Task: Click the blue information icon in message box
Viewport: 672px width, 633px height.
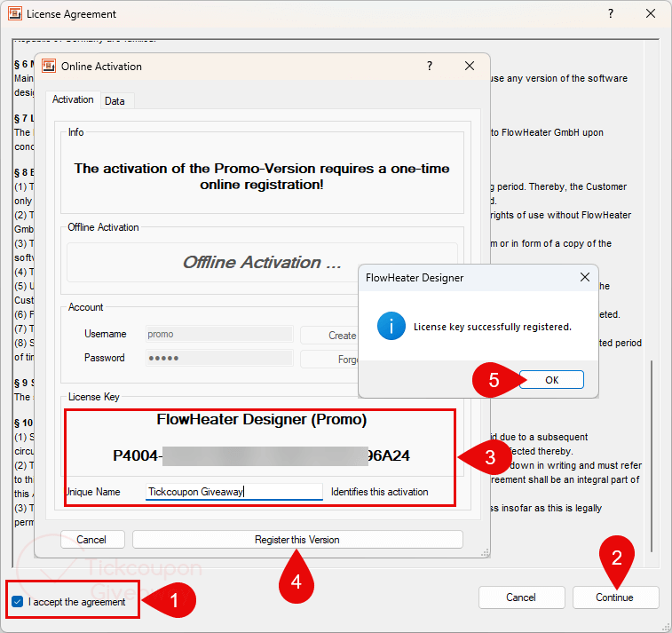Action: click(391, 326)
